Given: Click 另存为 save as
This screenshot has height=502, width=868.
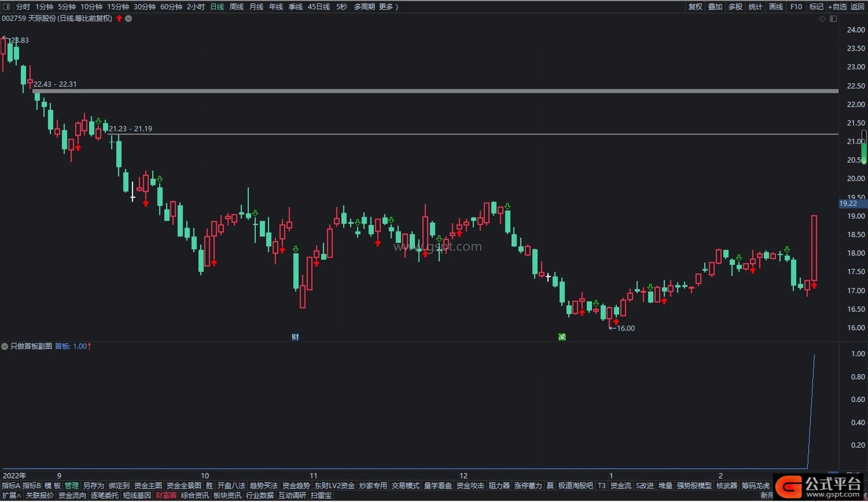Looking at the screenshot, I should pos(94,486).
